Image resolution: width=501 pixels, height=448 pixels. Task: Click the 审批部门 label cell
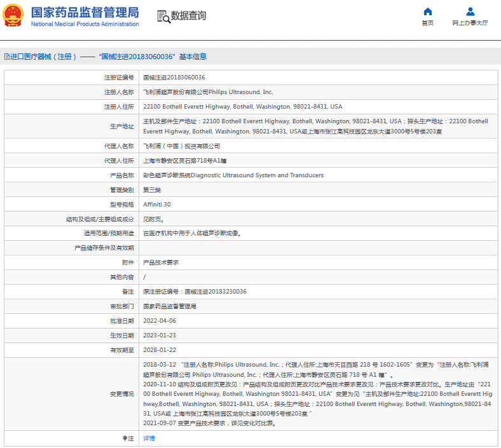click(72, 306)
